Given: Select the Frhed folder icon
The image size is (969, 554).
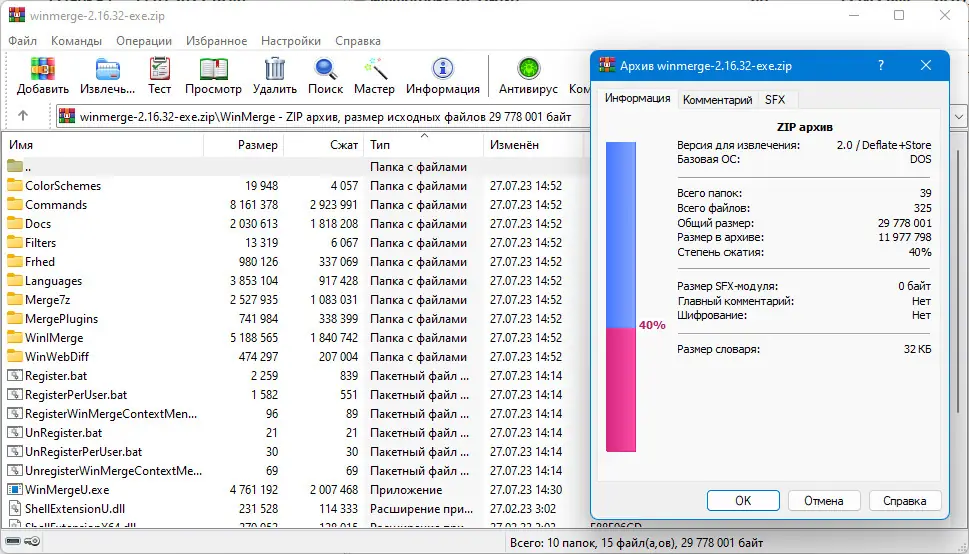Looking at the screenshot, I should (x=14, y=262).
